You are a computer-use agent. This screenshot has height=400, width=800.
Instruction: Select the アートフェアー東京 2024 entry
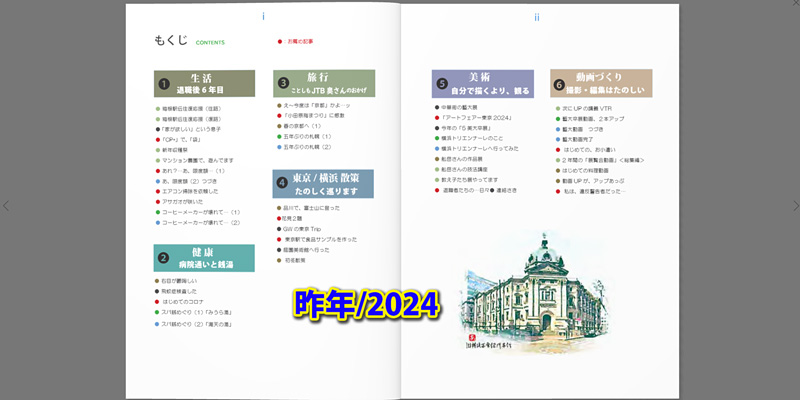point(476,117)
